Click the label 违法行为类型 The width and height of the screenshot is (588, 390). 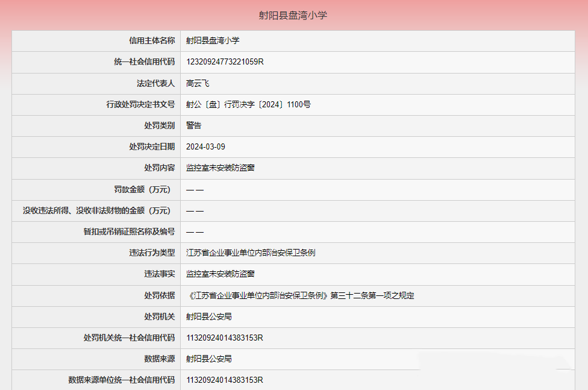click(x=152, y=253)
